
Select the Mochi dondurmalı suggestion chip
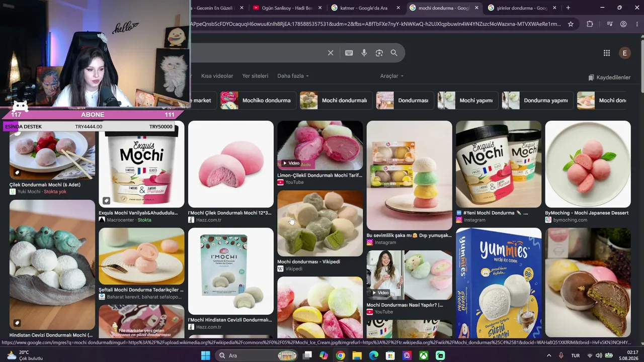point(336,100)
